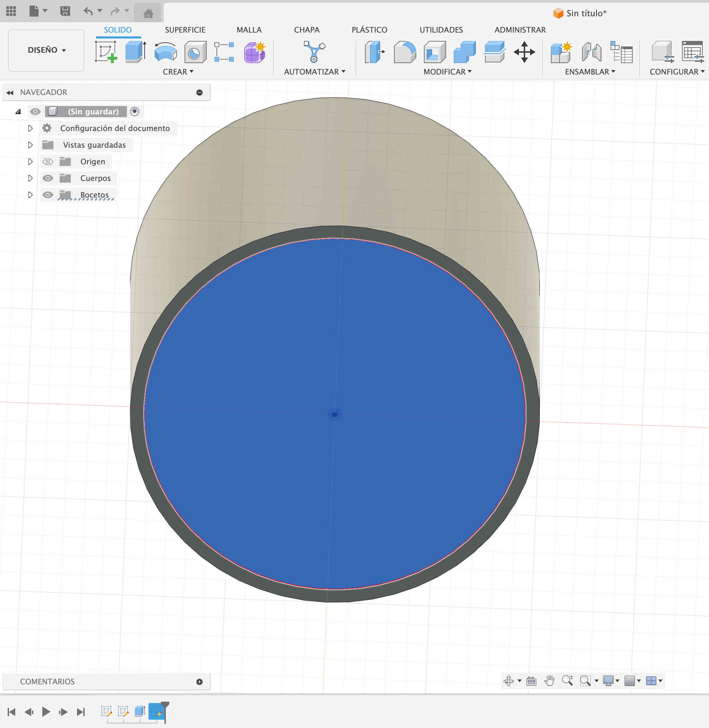Open the ENSAMBLAR dropdown menu
Screen dimensions: 709x728
590,72
